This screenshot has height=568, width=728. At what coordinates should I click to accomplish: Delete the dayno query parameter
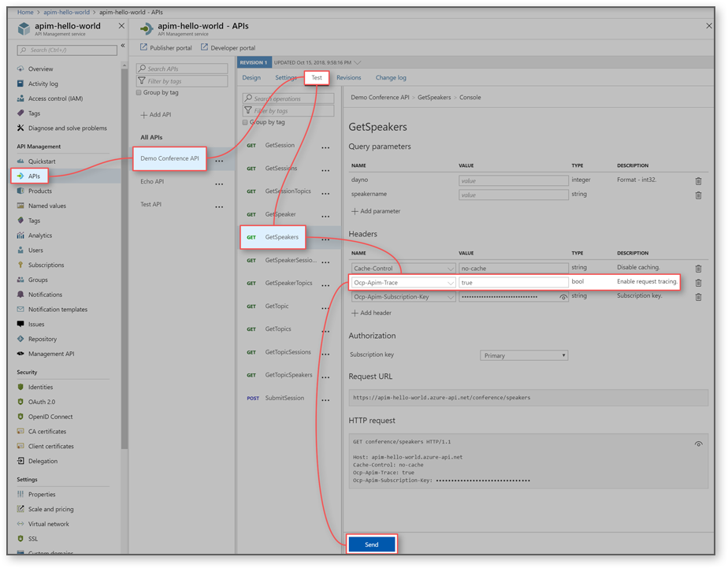click(x=698, y=181)
